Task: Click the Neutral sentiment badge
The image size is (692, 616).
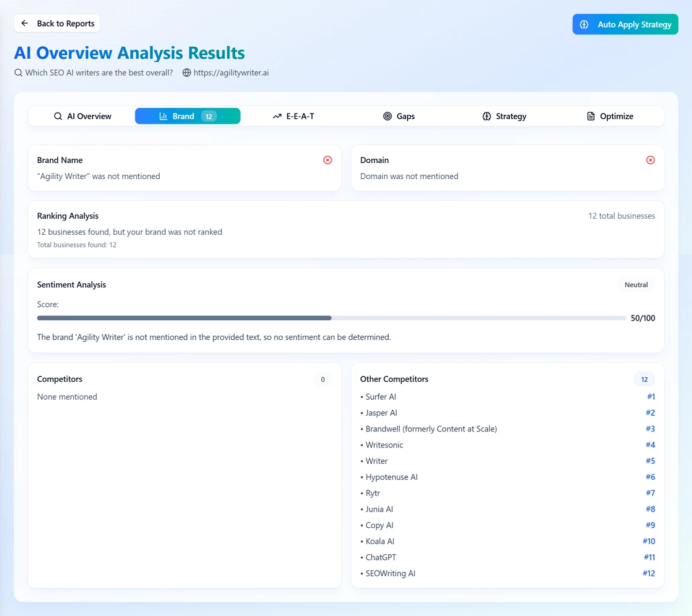Action: coord(636,285)
